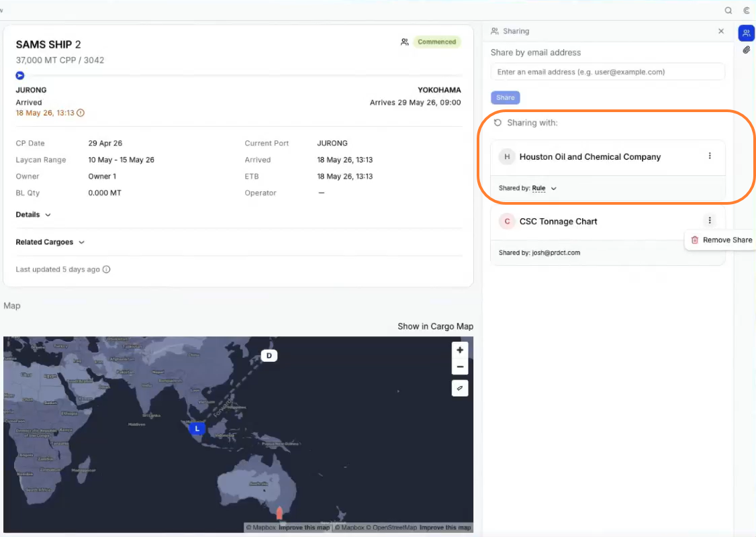Click the map ruler measure tool
The height and width of the screenshot is (537, 756).
[460, 388]
